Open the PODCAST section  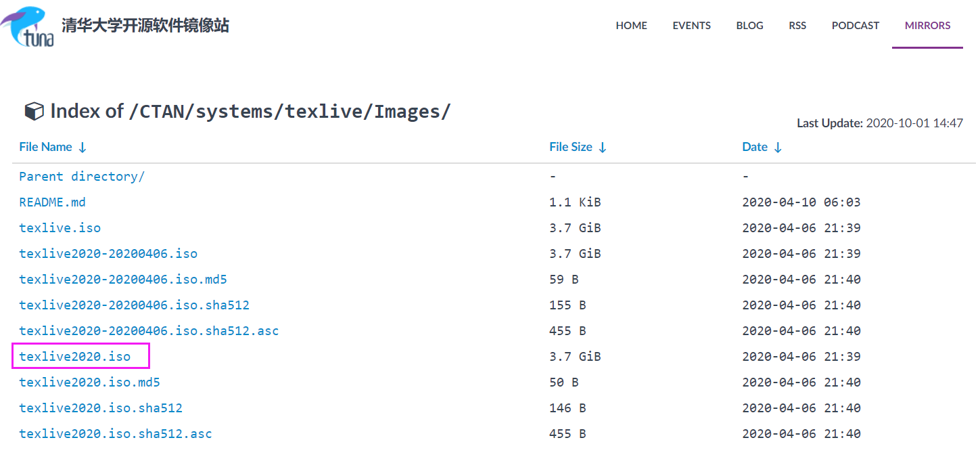[x=855, y=26]
